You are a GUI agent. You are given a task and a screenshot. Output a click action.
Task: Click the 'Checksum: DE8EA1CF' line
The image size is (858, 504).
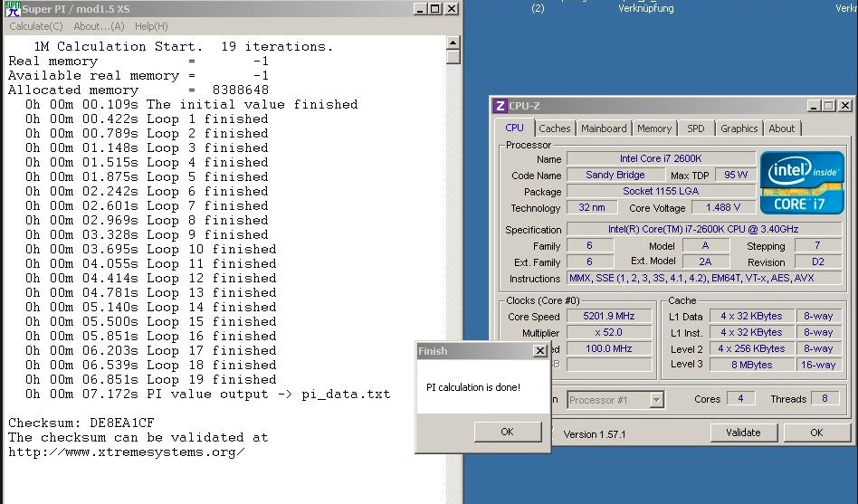tap(81, 423)
